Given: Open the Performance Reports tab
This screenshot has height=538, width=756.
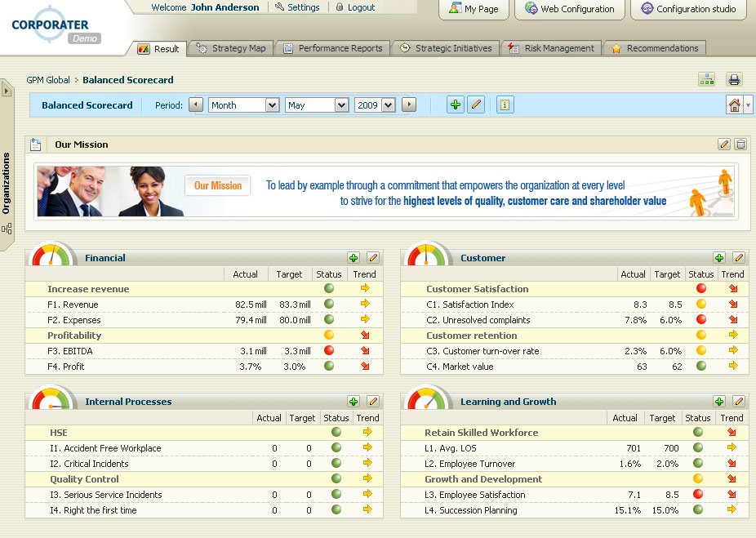Looking at the screenshot, I should (x=332, y=48).
